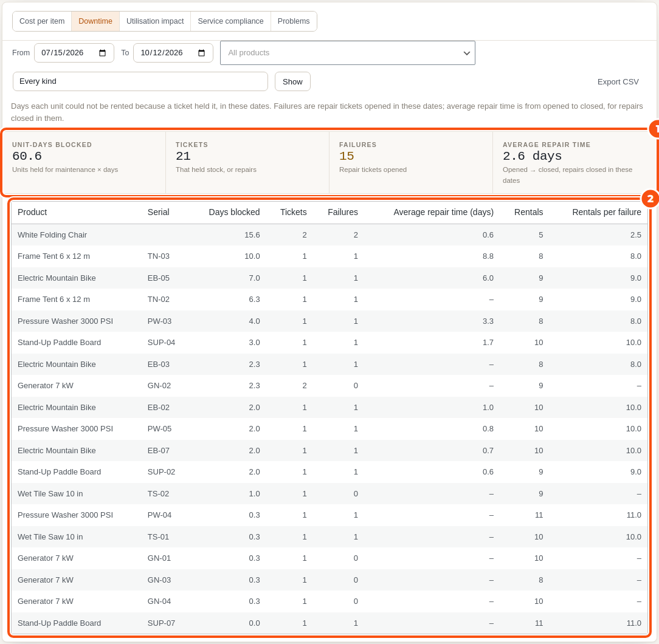Screen dimensions: 659x644
Task: Click days blocked 15.6 for White Folding Chair
Action: coord(252,235)
